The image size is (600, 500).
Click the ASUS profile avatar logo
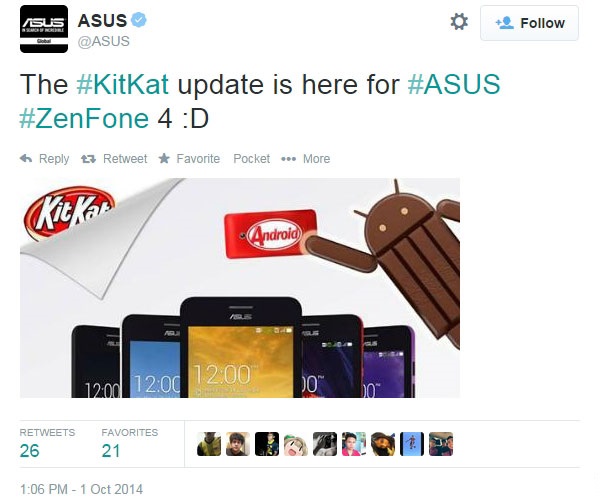click(x=44, y=29)
